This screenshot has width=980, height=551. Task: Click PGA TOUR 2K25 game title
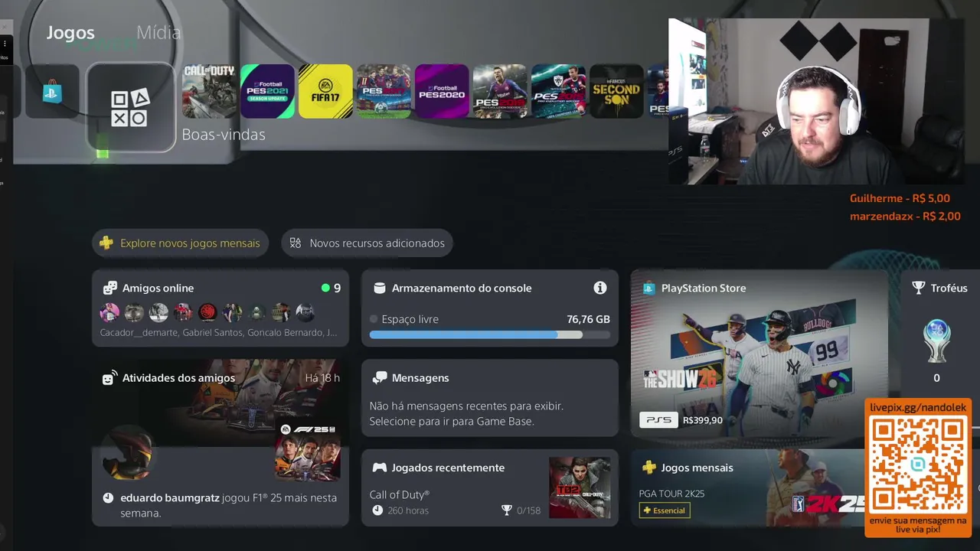tap(671, 494)
